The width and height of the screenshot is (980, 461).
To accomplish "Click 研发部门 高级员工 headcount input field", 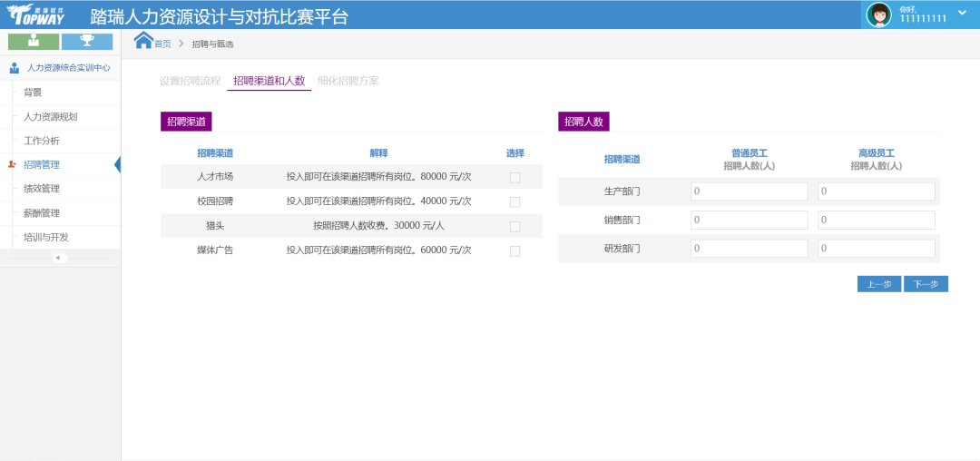I will (x=876, y=249).
